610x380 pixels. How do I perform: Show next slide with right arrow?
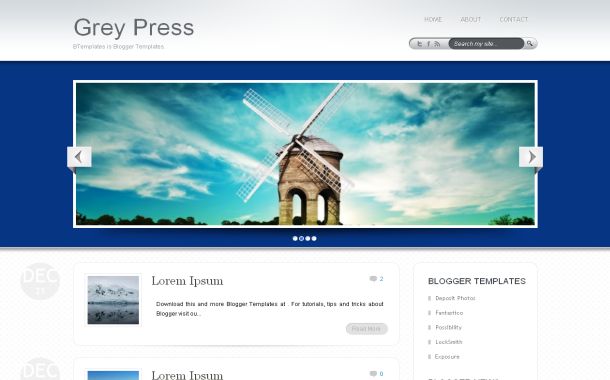[531, 157]
